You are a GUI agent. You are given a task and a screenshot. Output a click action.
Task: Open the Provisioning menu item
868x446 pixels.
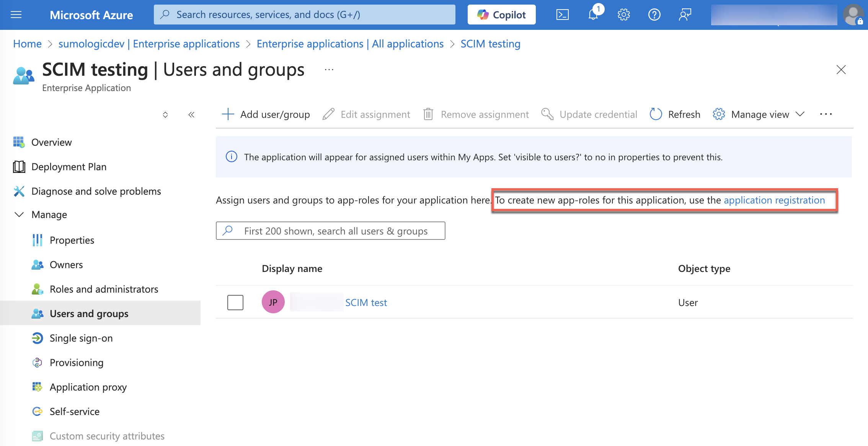click(x=77, y=363)
